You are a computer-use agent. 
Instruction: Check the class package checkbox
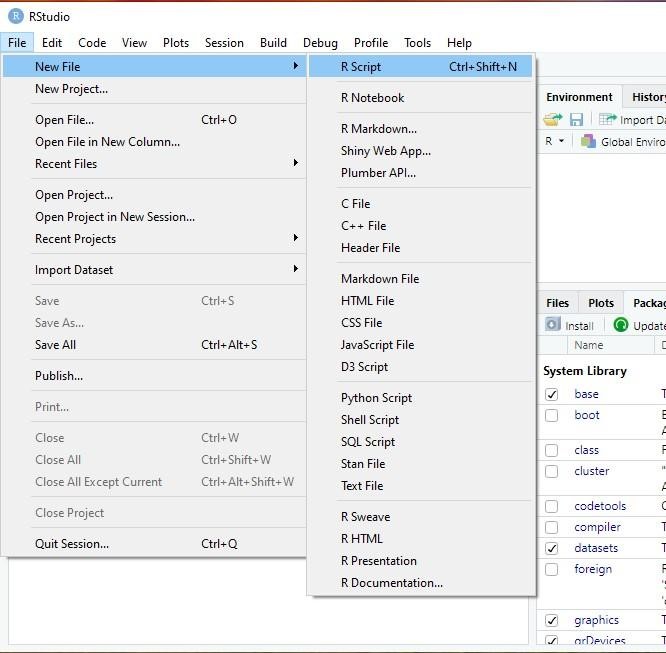pos(551,450)
